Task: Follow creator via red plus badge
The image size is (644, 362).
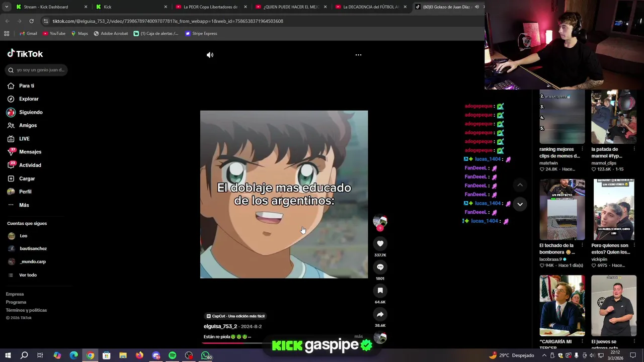Action: 380,228
